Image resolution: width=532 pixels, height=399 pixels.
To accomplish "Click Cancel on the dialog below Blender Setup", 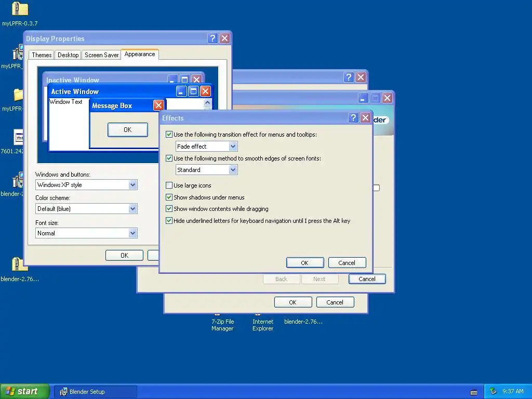I will (335, 302).
